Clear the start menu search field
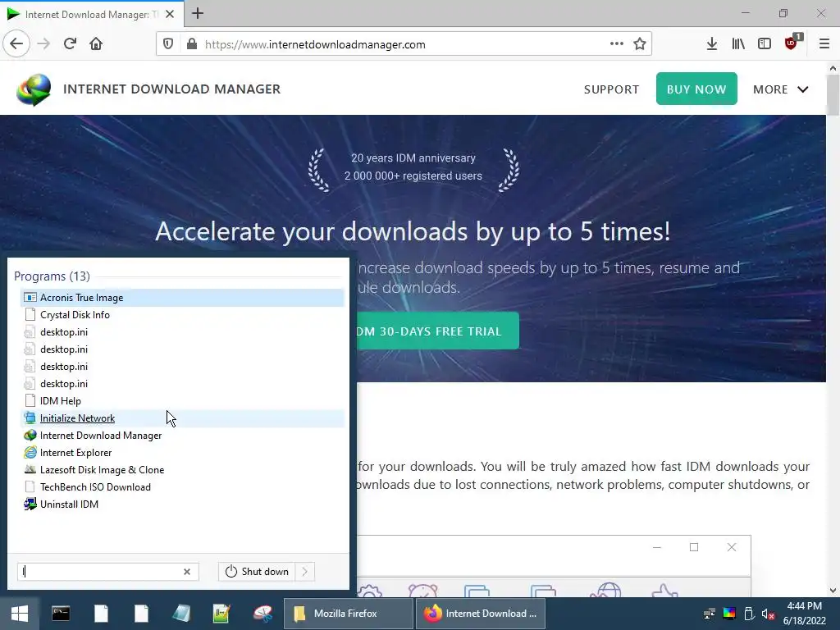 187,572
